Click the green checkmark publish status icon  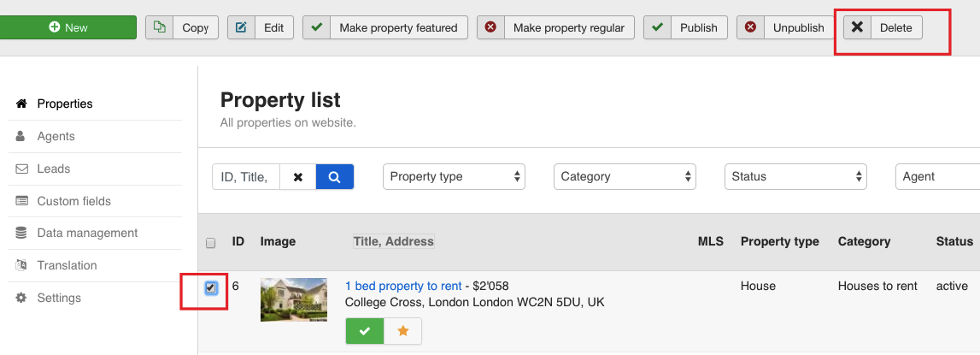[x=365, y=331]
